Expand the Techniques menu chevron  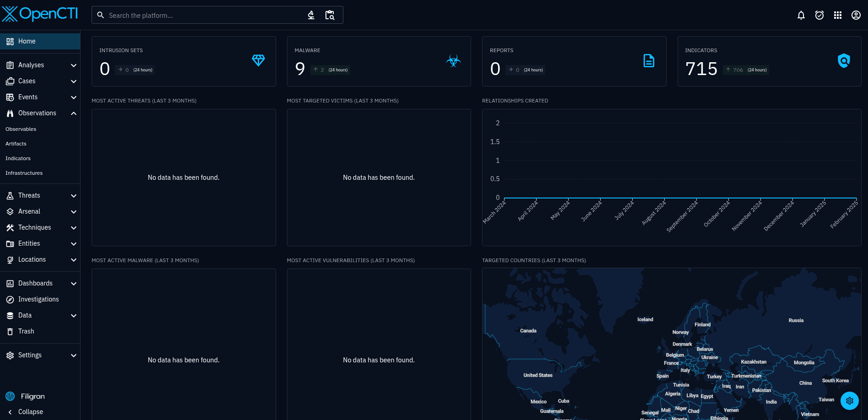(74, 228)
